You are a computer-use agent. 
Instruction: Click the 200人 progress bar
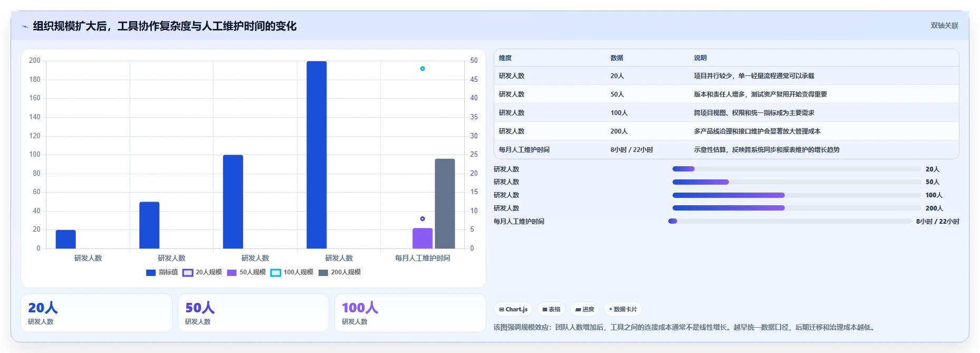click(796, 208)
